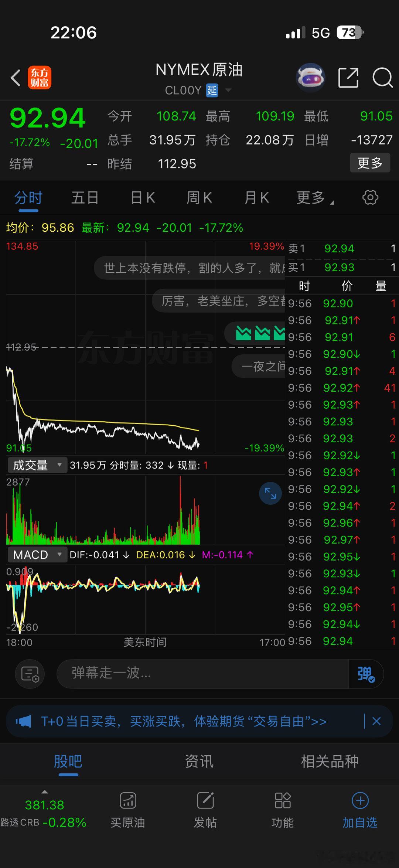Tap the 延 delayed-quote badge

coord(212,90)
